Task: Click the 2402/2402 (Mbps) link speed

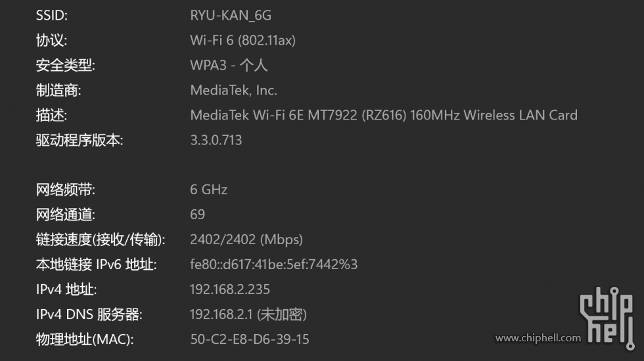Action: point(246,240)
